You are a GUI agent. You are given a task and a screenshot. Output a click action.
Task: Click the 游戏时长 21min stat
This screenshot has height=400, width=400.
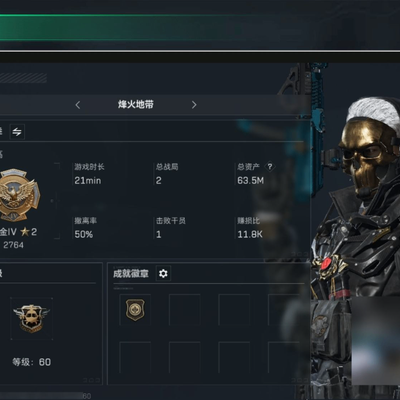click(x=89, y=174)
